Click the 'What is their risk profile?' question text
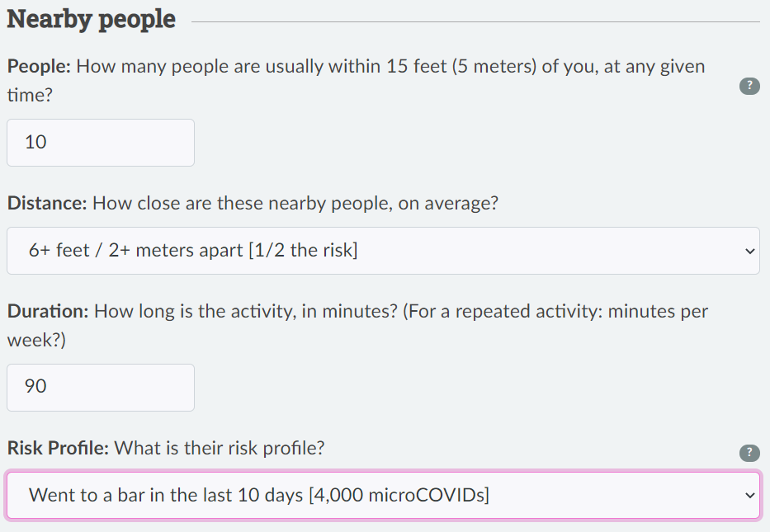 coord(220,448)
